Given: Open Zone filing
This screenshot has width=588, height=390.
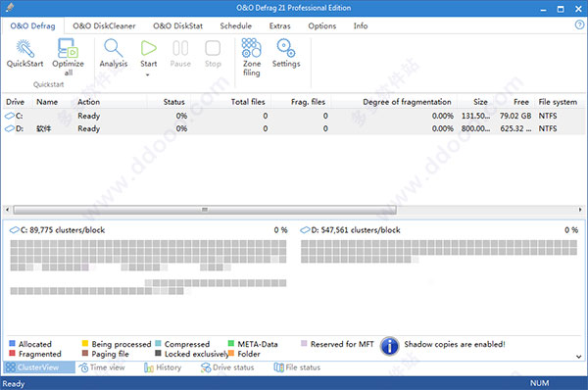Looking at the screenshot, I should (x=251, y=58).
